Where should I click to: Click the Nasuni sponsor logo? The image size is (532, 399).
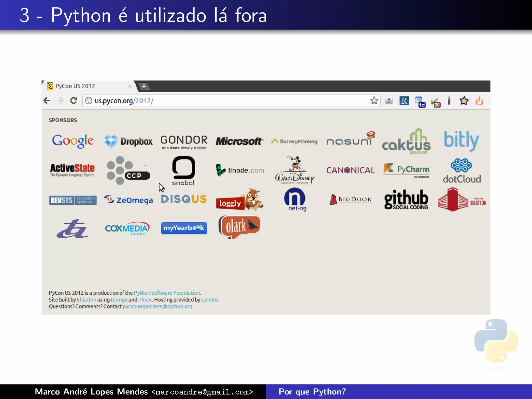pos(351,138)
